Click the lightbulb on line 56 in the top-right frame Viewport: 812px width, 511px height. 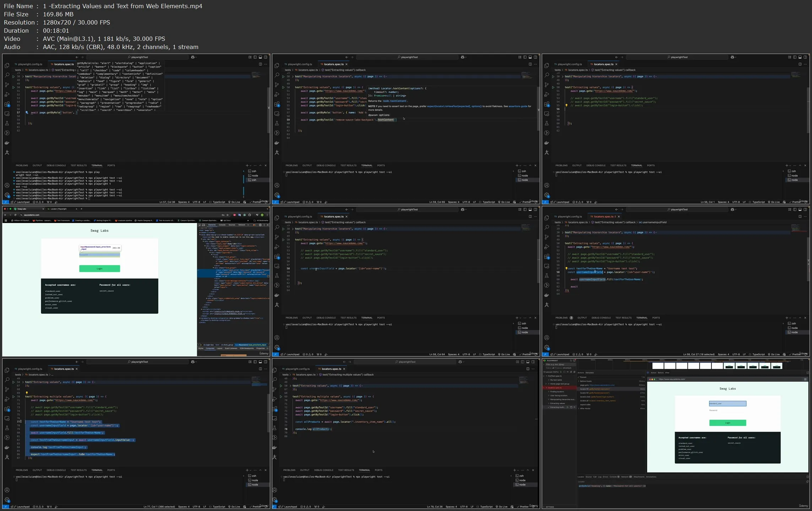[566, 105]
